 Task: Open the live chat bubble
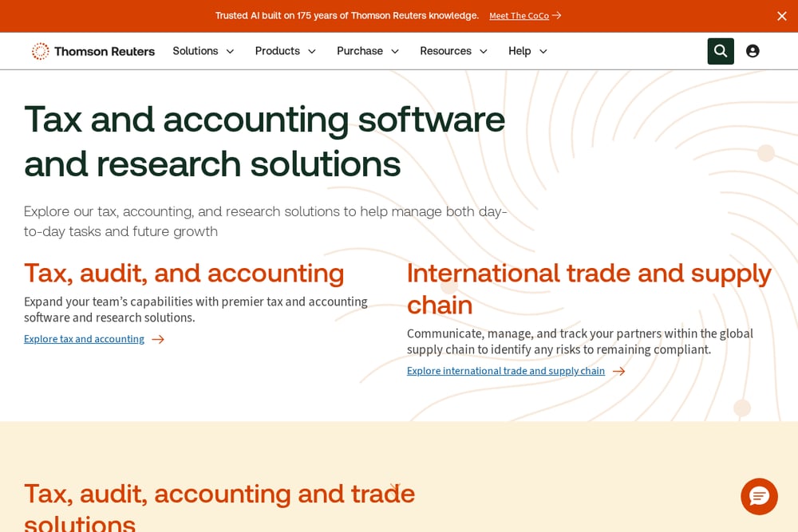point(759,496)
